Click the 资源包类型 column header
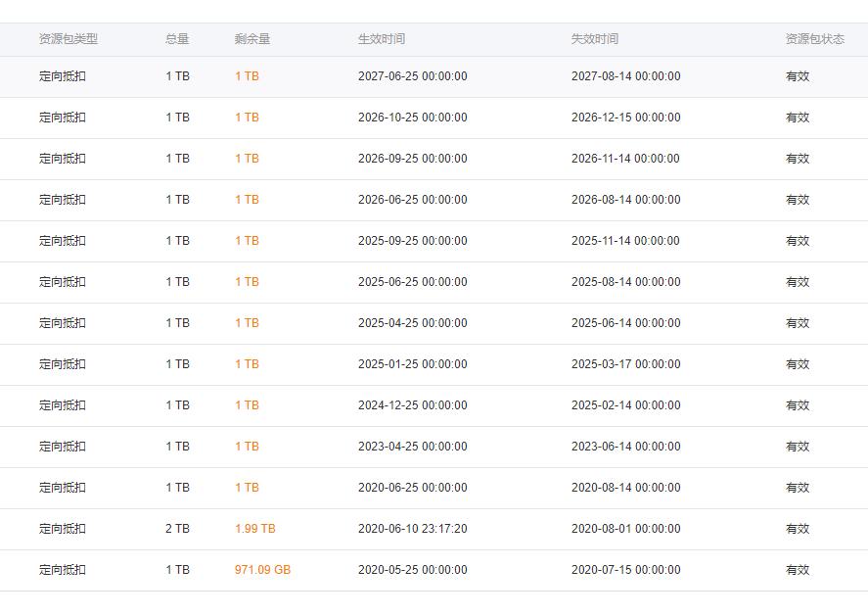The width and height of the screenshot is (868, 615). pyautogui.click(x=69, y=39)
